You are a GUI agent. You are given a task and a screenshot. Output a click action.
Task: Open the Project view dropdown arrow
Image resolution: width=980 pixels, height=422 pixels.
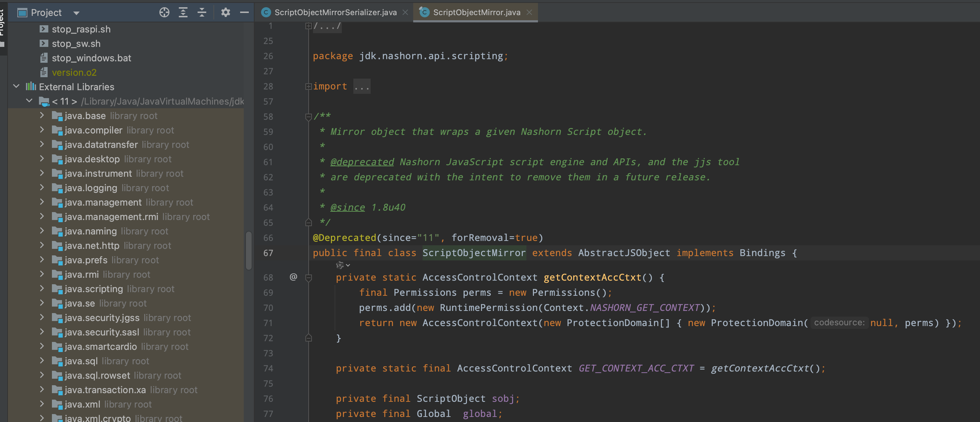(76, 13)
